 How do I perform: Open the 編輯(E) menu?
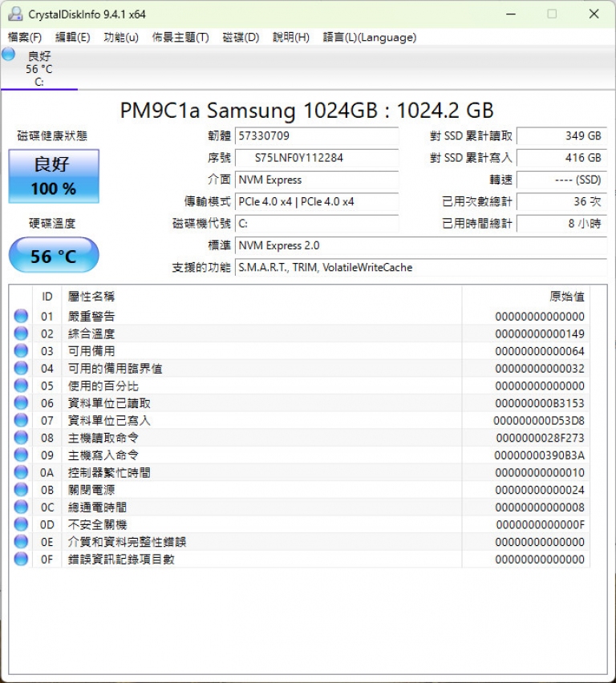(x=72, y=38)
